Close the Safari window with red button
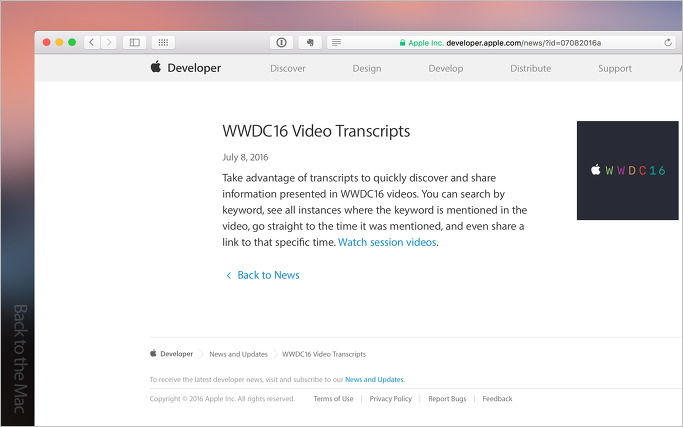Image resolution: width=683 pixels, height=427 pixels. [47, 42]
